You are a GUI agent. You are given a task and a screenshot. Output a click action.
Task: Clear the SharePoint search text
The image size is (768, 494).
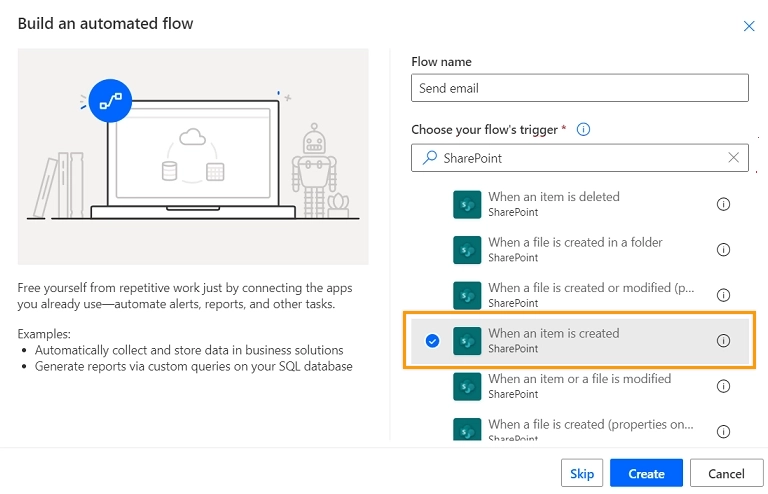733,158
